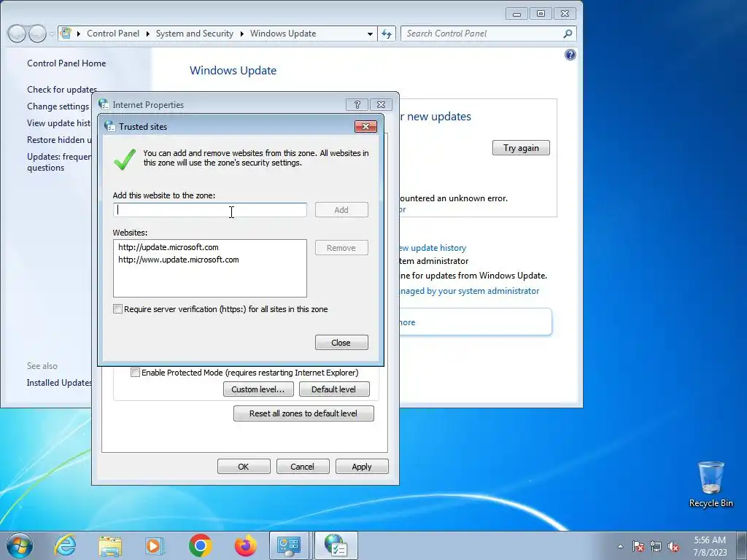Open Action Center flag icon in tray
Screen dimensions: 747x560
(638, 546)
